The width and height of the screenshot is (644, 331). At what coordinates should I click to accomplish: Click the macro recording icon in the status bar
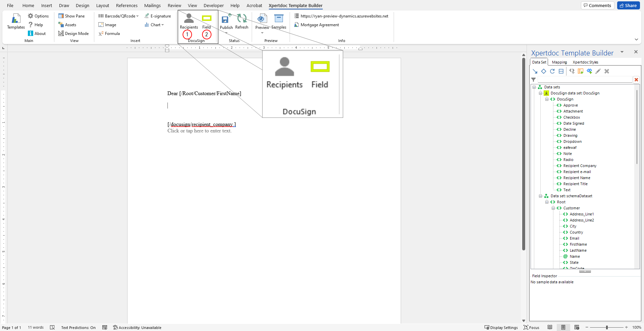click(x=105, y=327)
